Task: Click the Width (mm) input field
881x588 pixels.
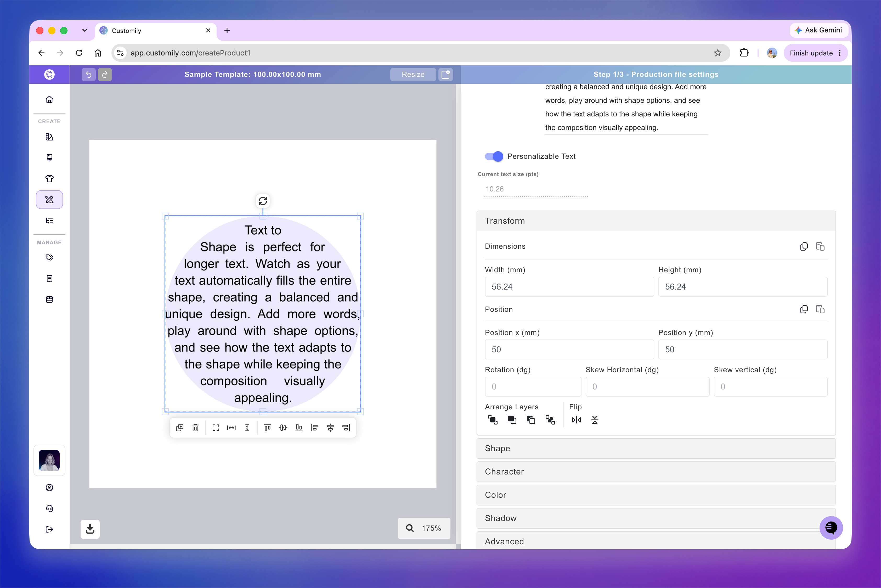Action: 569,287
